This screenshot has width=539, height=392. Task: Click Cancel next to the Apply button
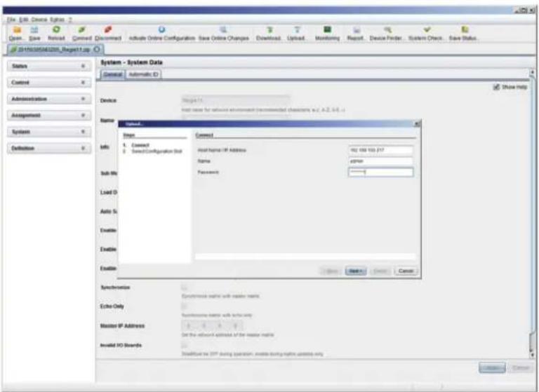(x=521, y=367)
